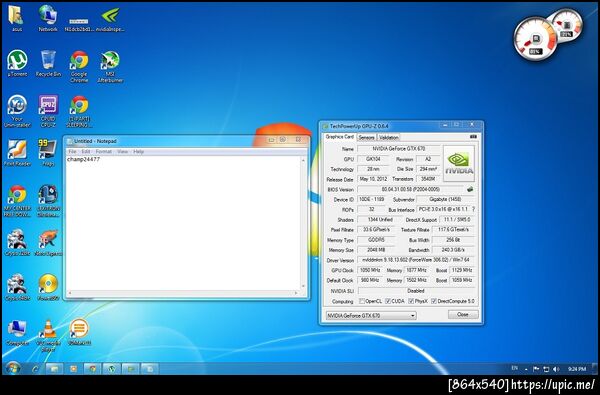Screen dimensions: 600x395
Task: Click the Driver Version value field
Action: [x=416, y=260]
